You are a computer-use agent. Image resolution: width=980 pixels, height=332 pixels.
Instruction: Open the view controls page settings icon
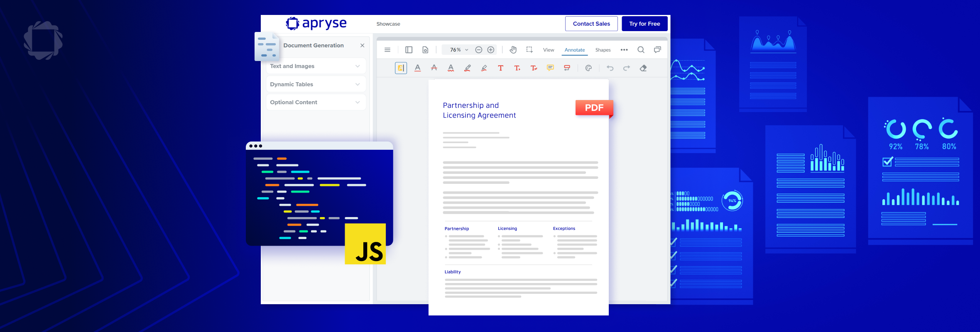point(425,50)
